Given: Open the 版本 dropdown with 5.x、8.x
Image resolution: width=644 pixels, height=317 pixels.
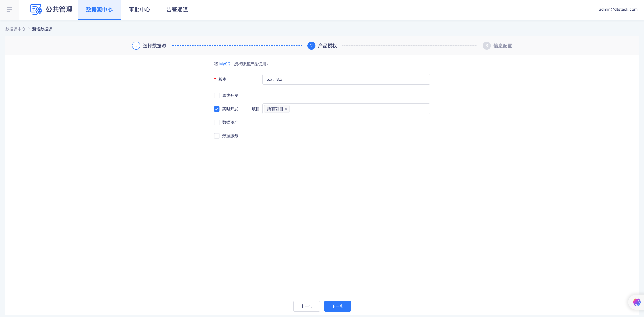Looking at the screenshot, I should pyautogui.click(x=346, y=79).
